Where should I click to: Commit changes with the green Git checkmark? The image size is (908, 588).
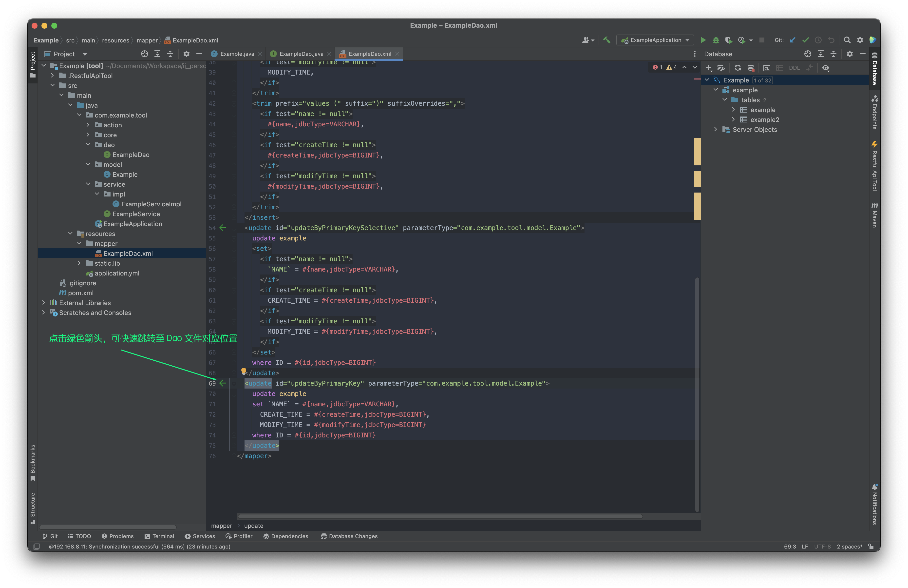click(806, 40)
